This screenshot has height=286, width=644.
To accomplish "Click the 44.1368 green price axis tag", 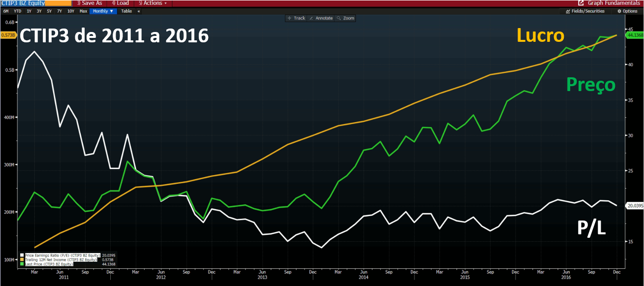I will [634, 35].
